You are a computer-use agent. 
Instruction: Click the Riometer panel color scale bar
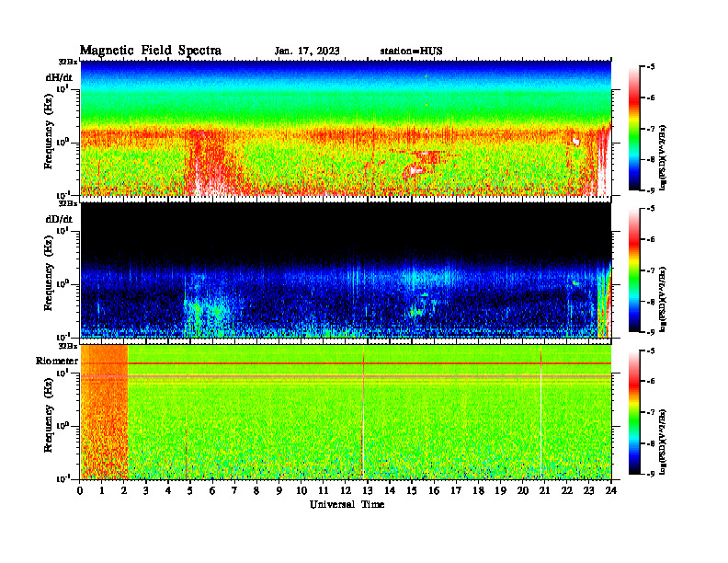click(x=633, y=412)
